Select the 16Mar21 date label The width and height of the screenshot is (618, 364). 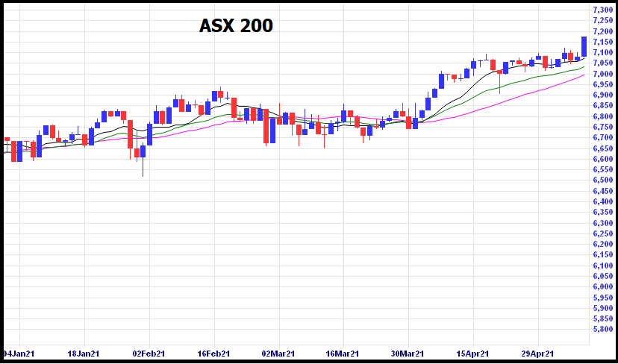[x=343, y=353]
